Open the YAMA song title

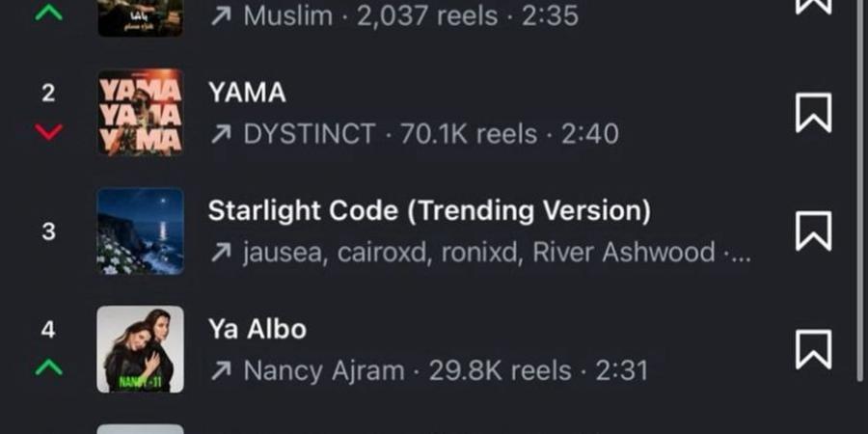247,93
